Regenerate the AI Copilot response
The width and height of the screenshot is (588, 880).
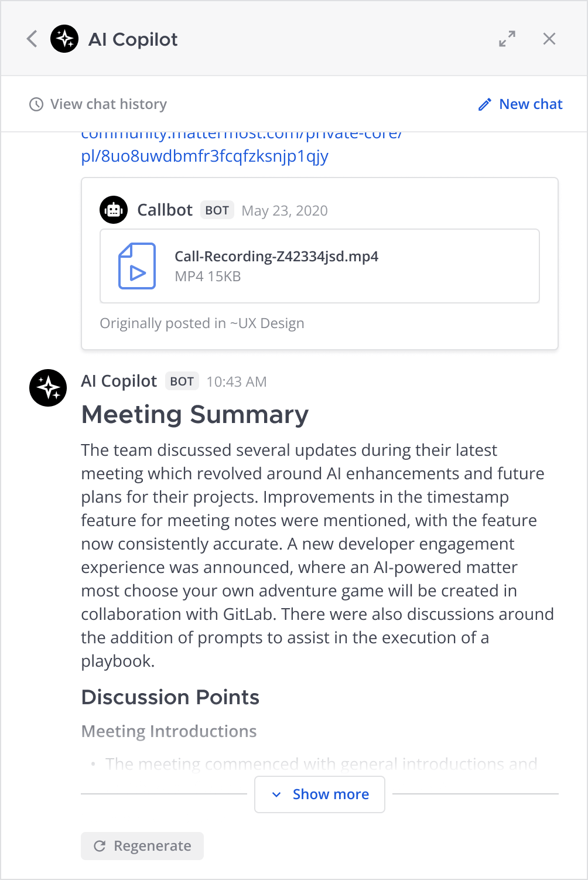pyautogui.click(x=142, y=846)
